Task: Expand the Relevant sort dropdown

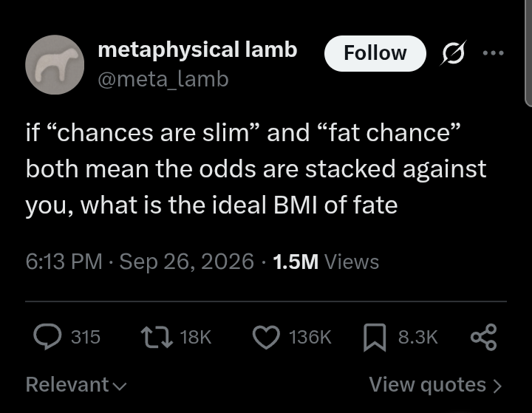Action: click(x=76, y=384)
